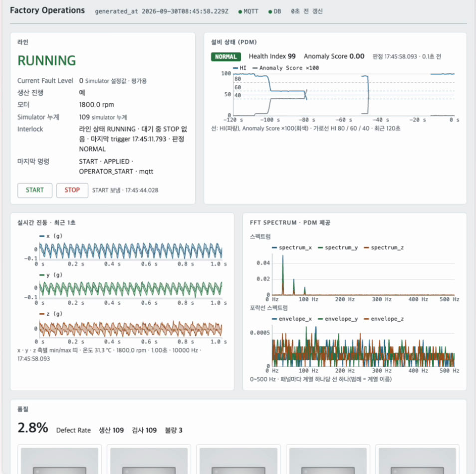Click the Health Index trend chart
The width and height of the screenshot is (476, 474).
click(x=344, y=94)
